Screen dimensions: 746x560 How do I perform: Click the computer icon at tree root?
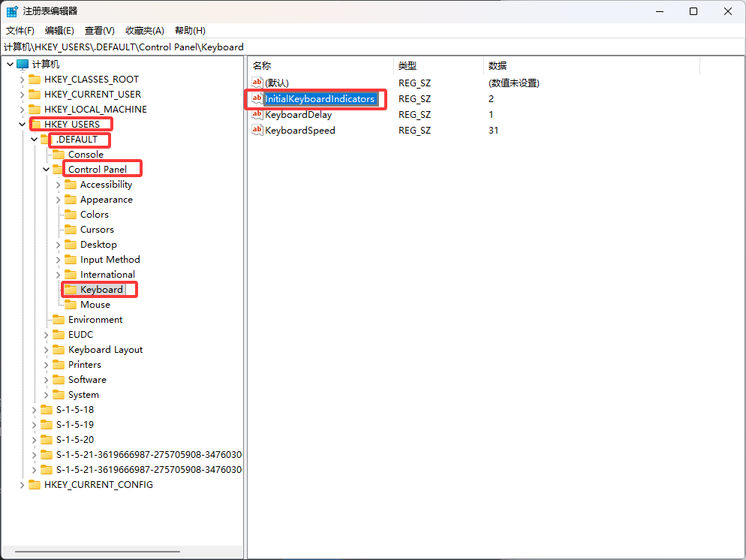tap(23, 65)
